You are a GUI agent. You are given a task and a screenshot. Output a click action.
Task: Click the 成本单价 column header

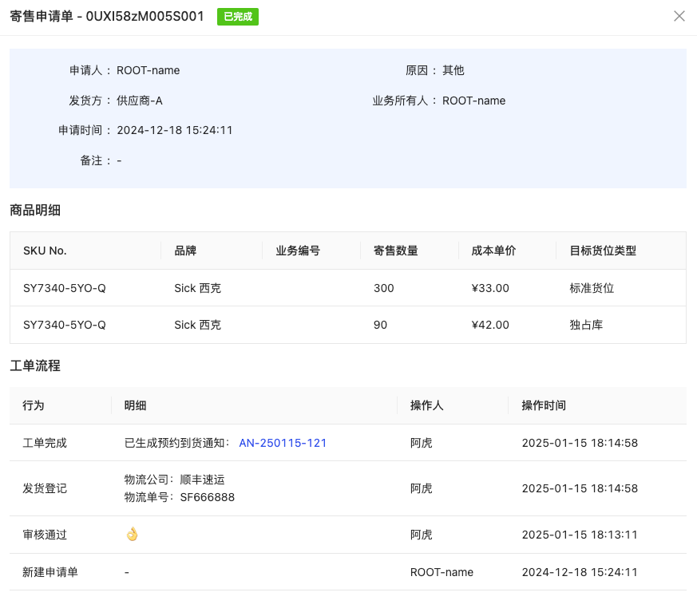point(493,251)
